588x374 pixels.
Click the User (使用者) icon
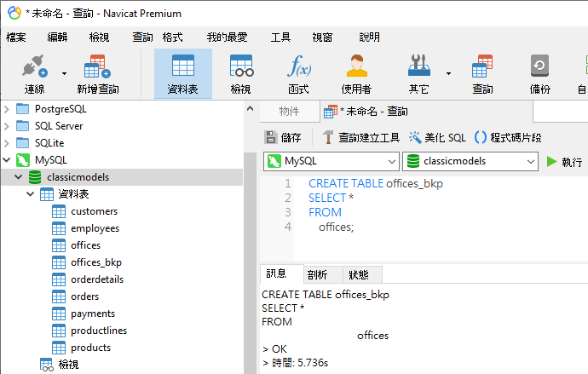(x=356, y=66)
